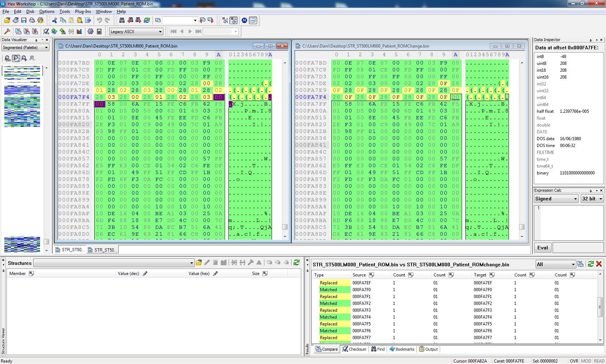Click the Print icon in toolbar

32,21
